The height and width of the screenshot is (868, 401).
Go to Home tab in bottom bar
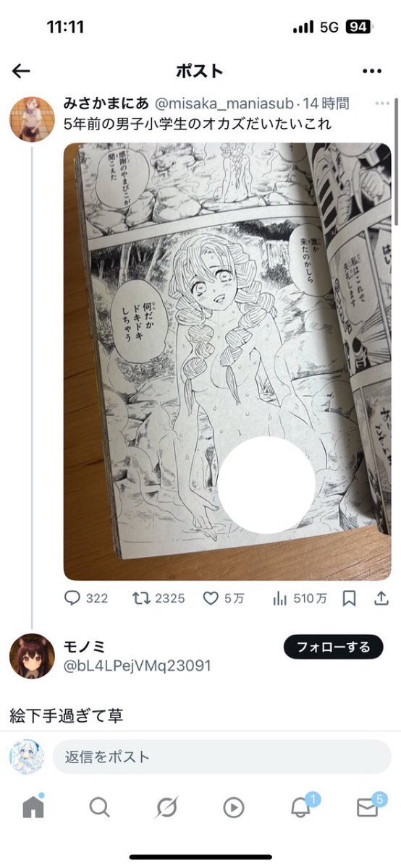click(x=33, y=807)
